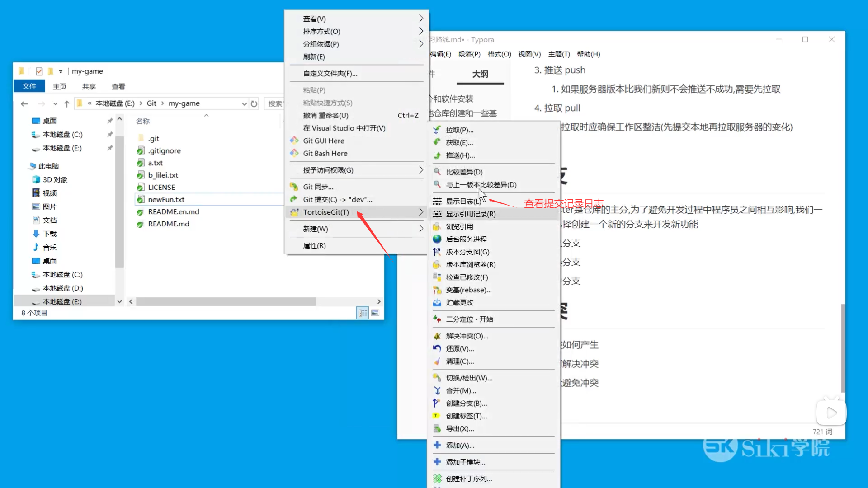Open the 版本分支图 revision graph

466,252
